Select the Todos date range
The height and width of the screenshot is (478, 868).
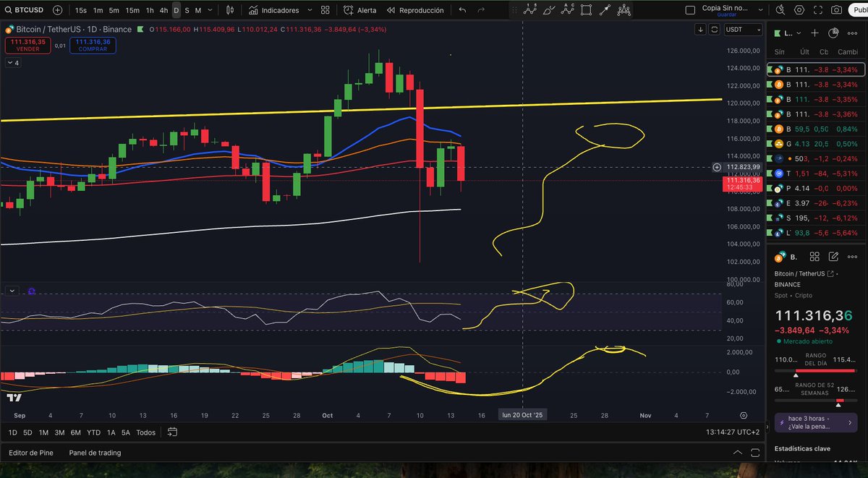[x=145, y=432]
